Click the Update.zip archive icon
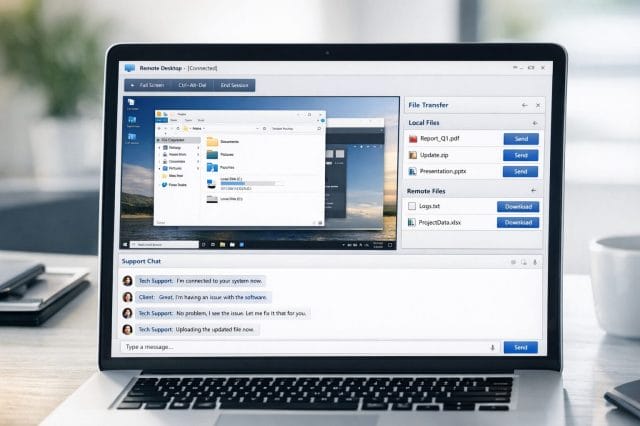640x426 pixels. (413, 155)
